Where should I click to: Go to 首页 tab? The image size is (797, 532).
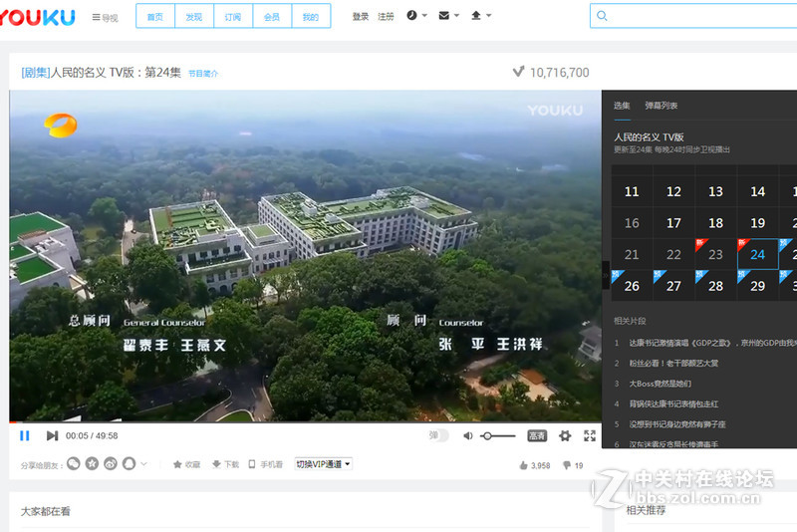click(155, 16)
